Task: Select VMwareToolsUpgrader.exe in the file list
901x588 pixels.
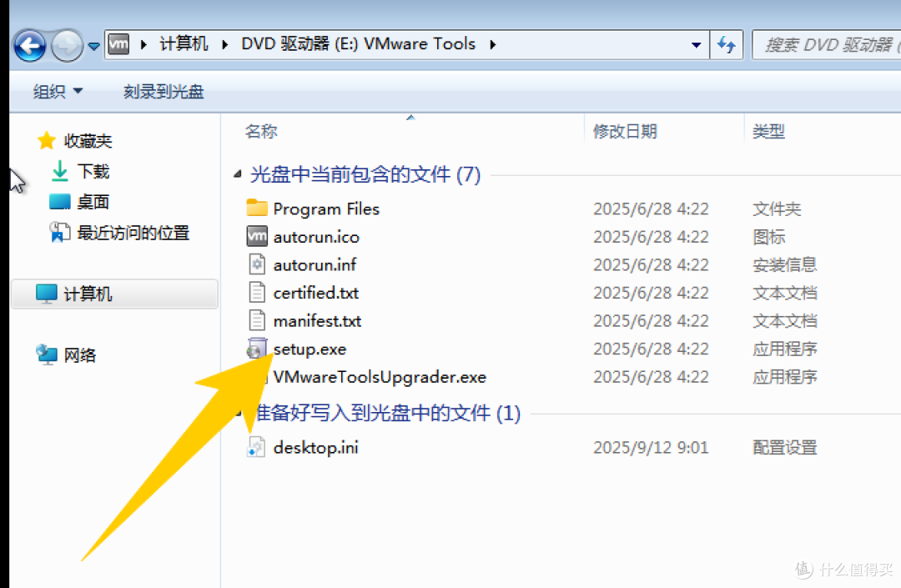Action: [380, 377]
